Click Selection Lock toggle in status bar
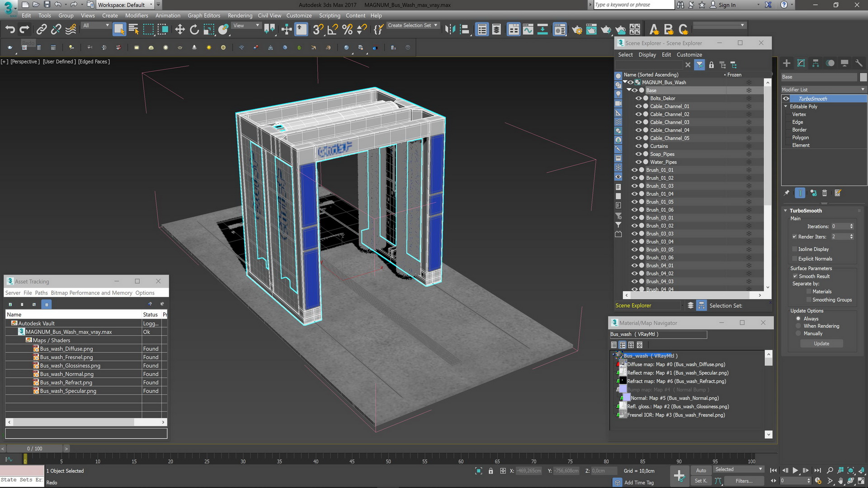 (x=491, y=471)
